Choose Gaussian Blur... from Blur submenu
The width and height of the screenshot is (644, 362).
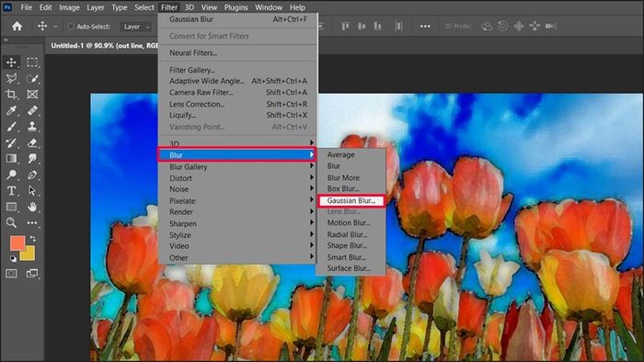pyautogui.click(x=351, y=200)
